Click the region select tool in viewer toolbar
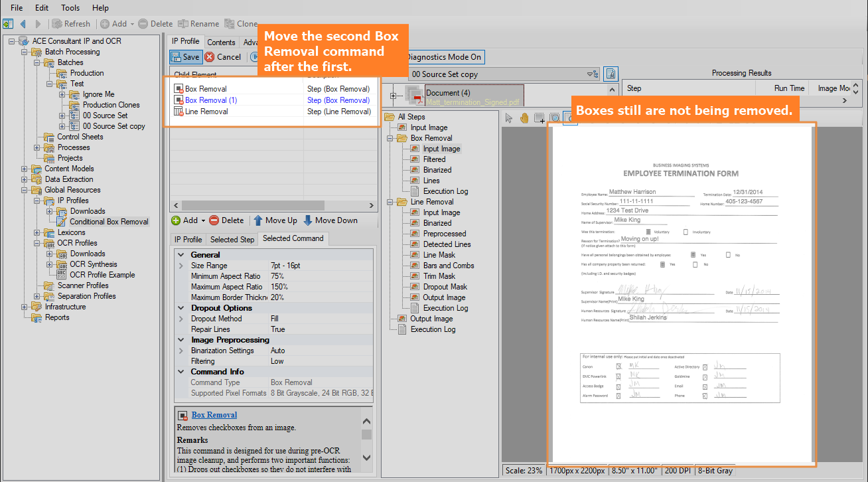The height and width of the screenshot is (482, 868). click(540, 118)
